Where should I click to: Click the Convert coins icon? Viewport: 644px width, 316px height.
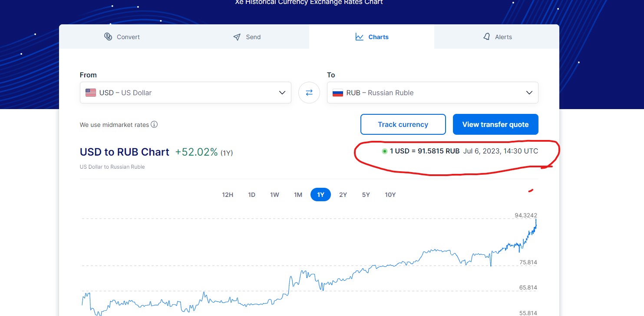click(x=108, y=37)
